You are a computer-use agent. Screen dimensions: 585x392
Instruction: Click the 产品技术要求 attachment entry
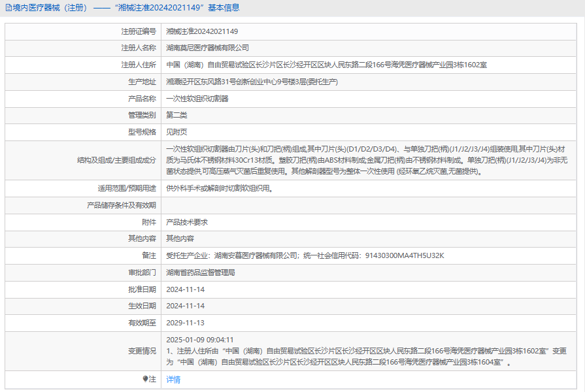click(187, 222)
